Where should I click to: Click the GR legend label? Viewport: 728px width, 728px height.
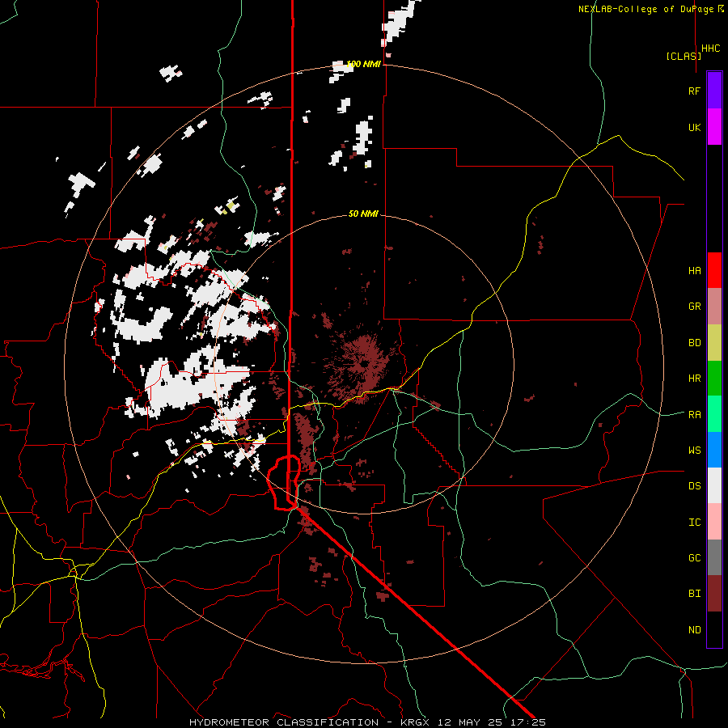pos(694,307)
